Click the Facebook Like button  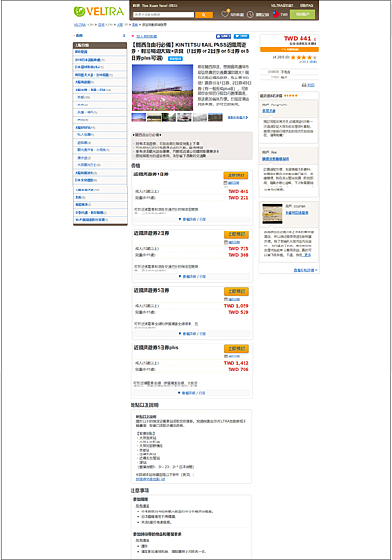223,36
